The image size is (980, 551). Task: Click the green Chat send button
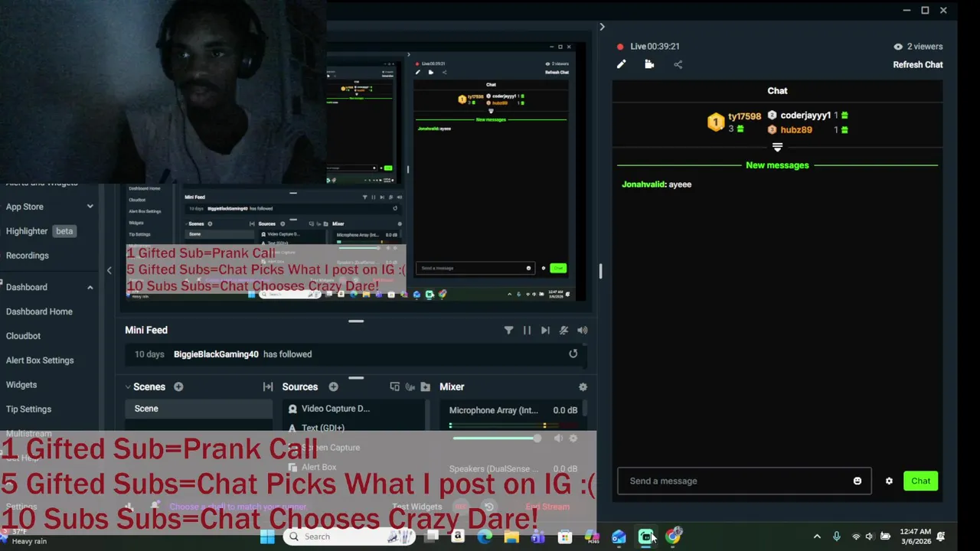(x=920, y=481)
